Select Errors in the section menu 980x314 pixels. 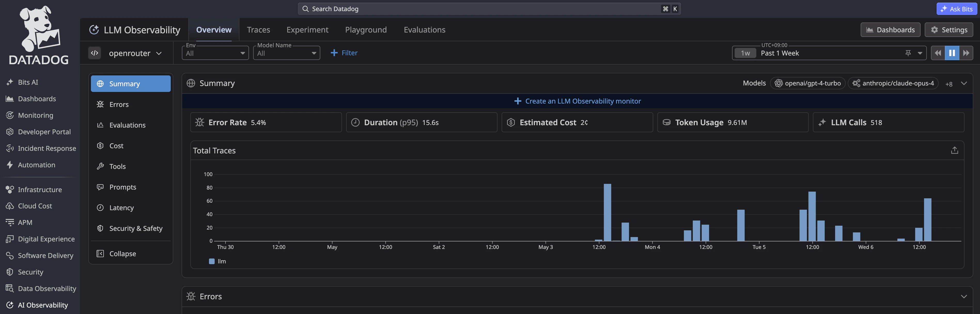point(130,104)
